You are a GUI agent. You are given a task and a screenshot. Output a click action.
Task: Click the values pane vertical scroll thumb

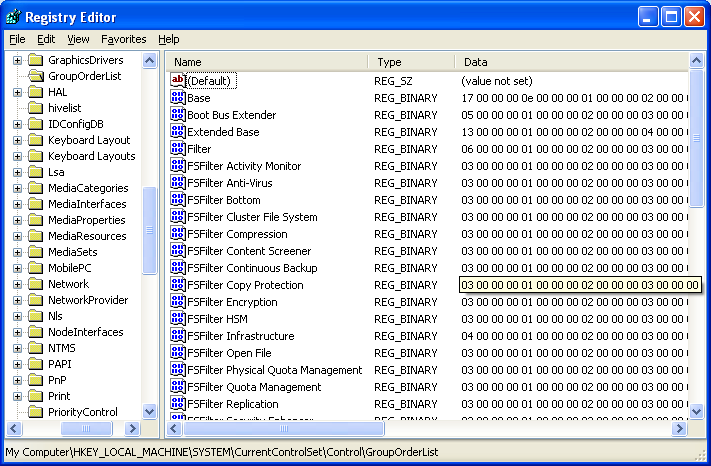696,138
